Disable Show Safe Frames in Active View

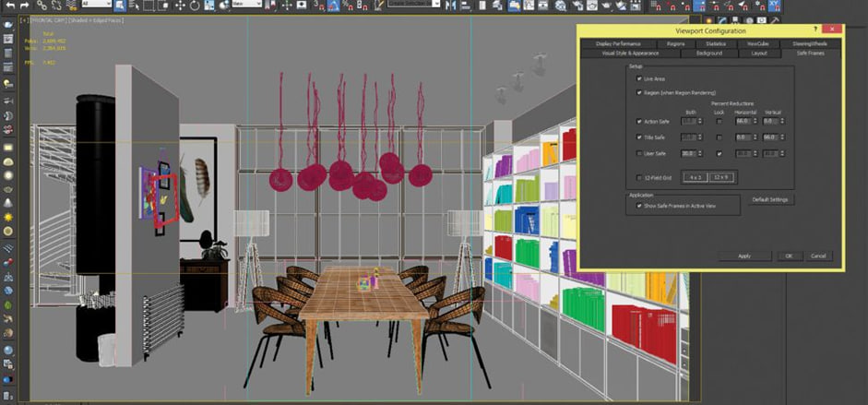pyautogui.click(x=639, y=207)
